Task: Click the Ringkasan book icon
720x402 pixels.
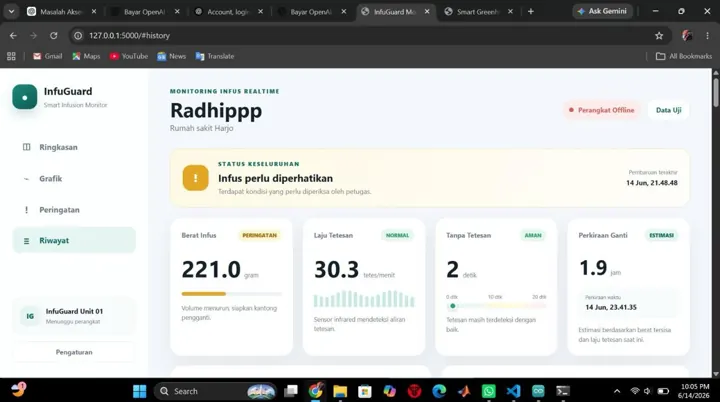Action: 27,147
